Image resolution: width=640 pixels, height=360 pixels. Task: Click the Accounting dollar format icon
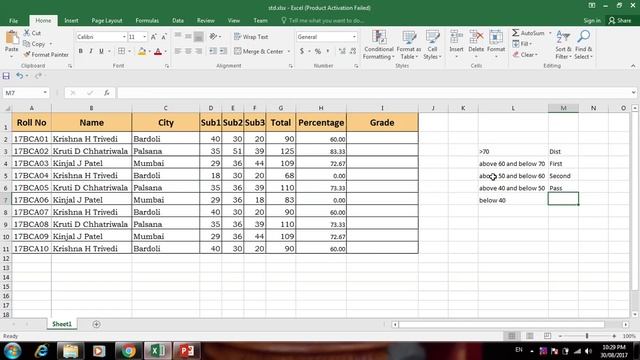[x=302, y=51]
